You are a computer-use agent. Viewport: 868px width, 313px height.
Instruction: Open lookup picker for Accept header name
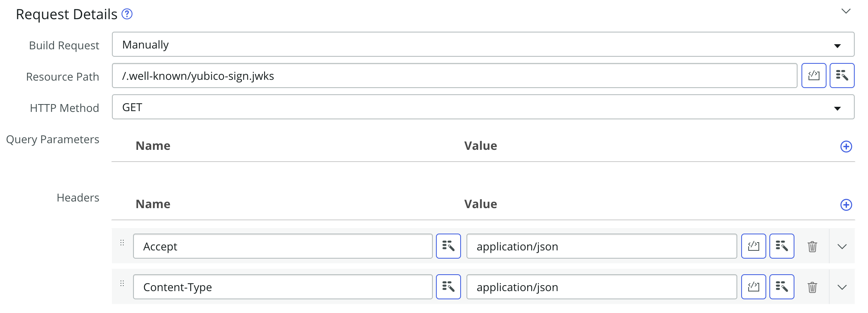tap(448, 246)
